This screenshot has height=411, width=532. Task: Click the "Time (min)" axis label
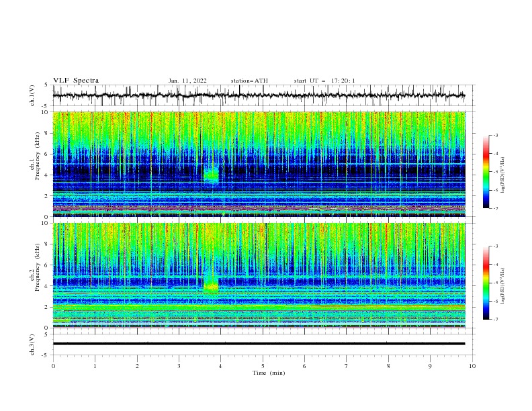[x=269, y=373]
